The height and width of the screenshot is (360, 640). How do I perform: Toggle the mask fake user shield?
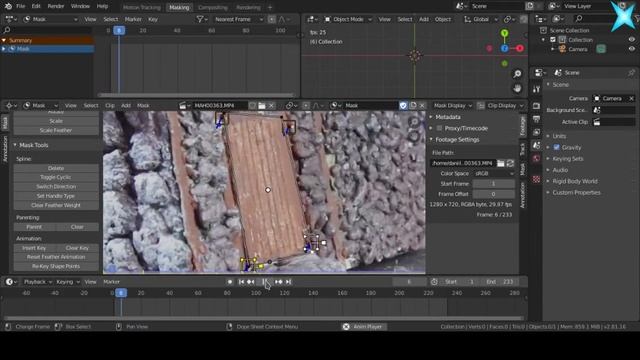point(403,106)
